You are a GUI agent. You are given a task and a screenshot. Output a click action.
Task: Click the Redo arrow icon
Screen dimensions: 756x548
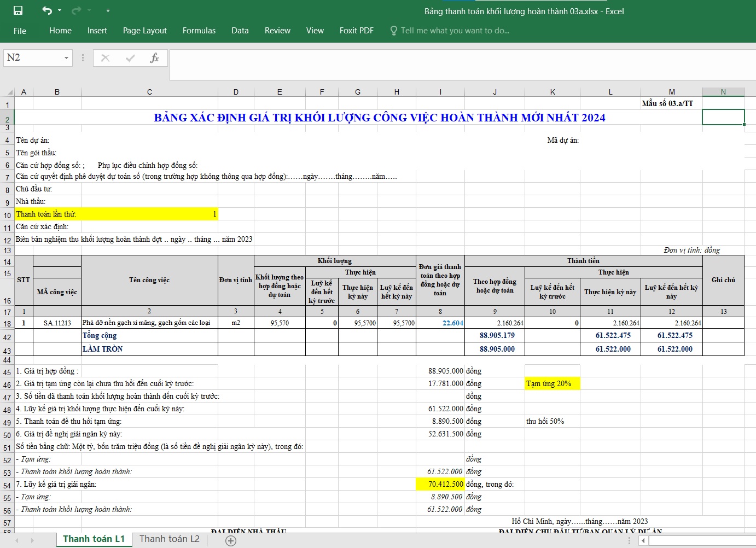tap(76, 10)
